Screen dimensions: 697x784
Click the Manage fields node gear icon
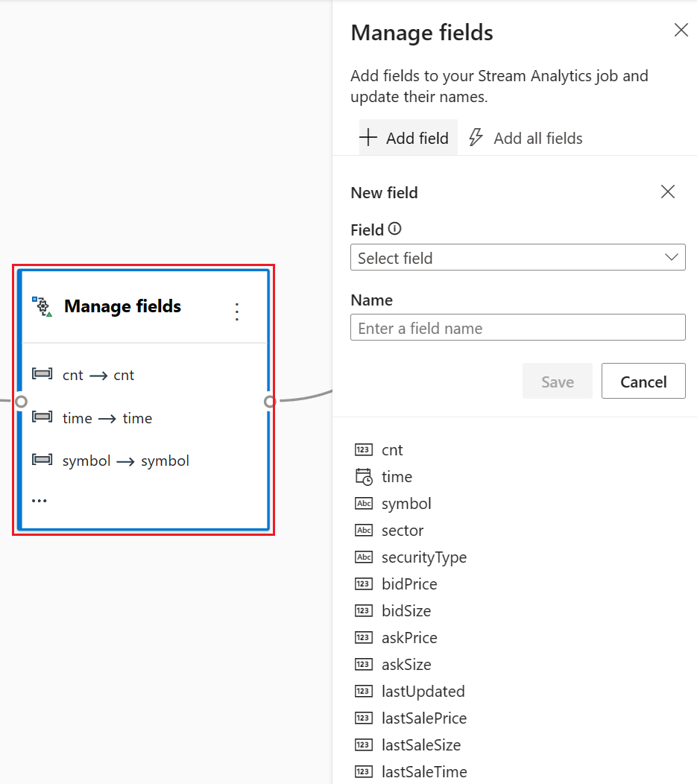[x=42, y=306]
